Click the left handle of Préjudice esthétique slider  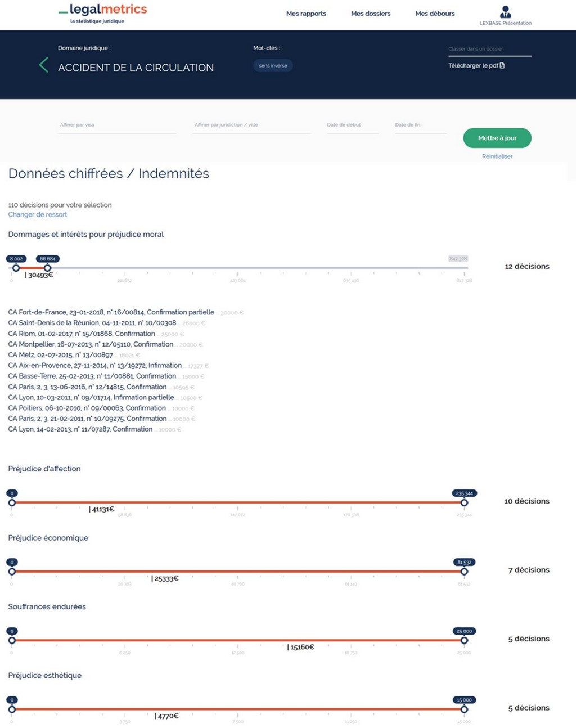(12, 709)
